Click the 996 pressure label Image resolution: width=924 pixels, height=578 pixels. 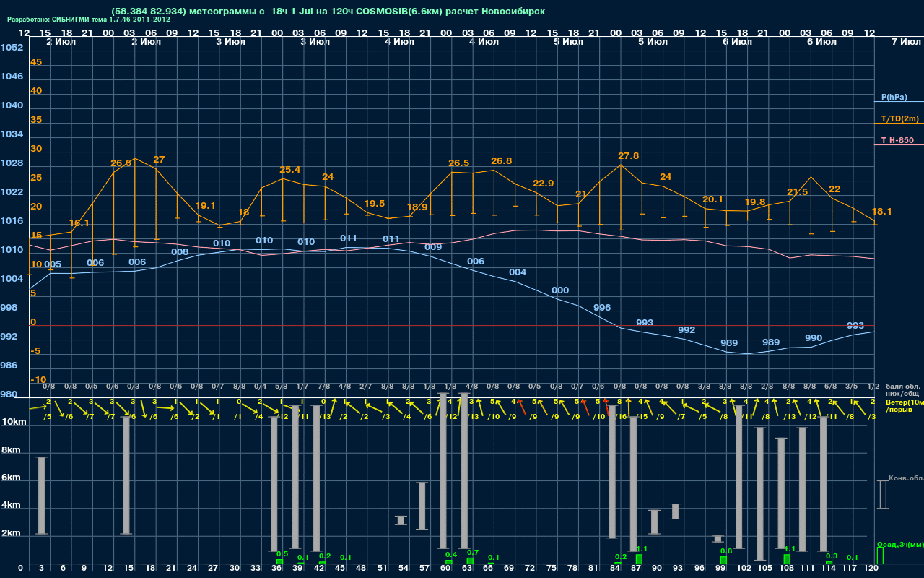coord(602,307)
